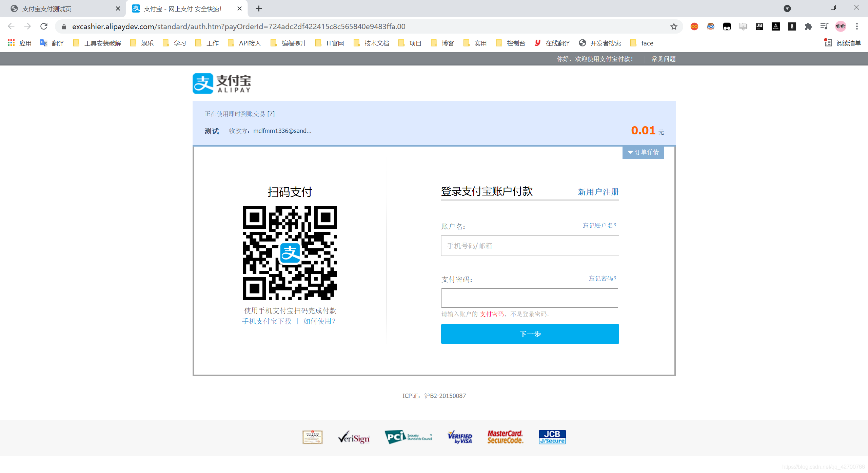This screenshot has width=868, height=473.
Task: Open the 控制台 bookmark folder
Action: (511, 43)
